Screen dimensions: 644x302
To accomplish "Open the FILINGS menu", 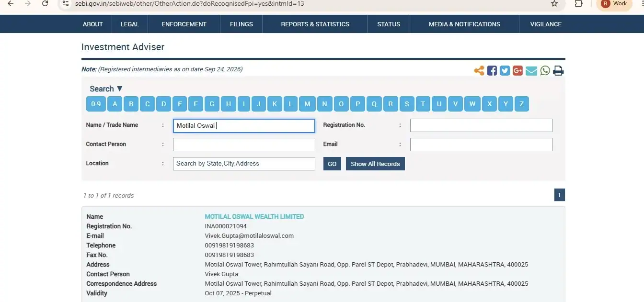I will click(x=241, y=24).
